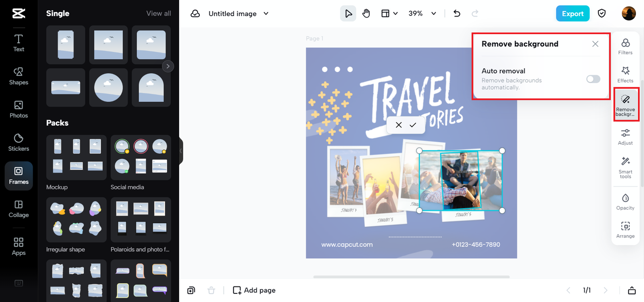This screenshot has width=644, height=302.
Task: Click Add page
Action: coord(254,290)
